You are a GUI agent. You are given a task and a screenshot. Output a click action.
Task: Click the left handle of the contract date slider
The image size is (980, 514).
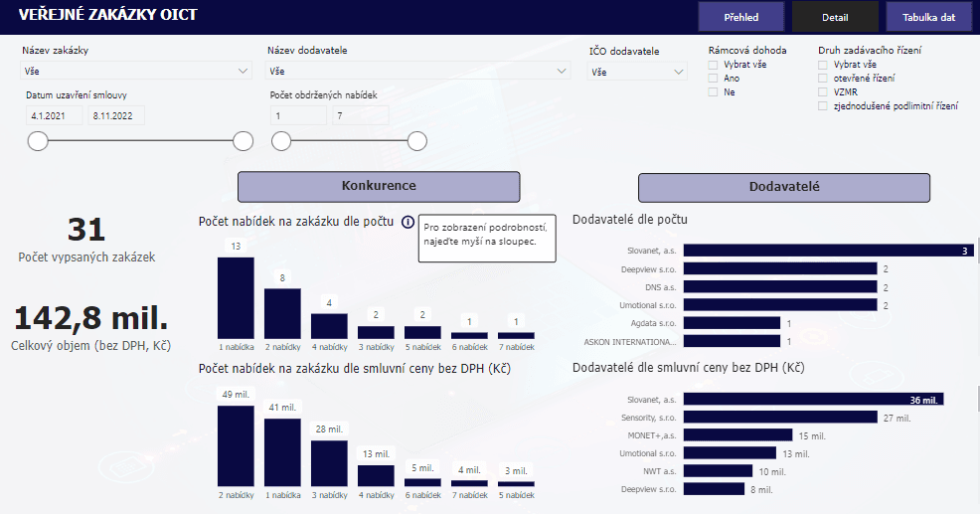pos(38,141)
